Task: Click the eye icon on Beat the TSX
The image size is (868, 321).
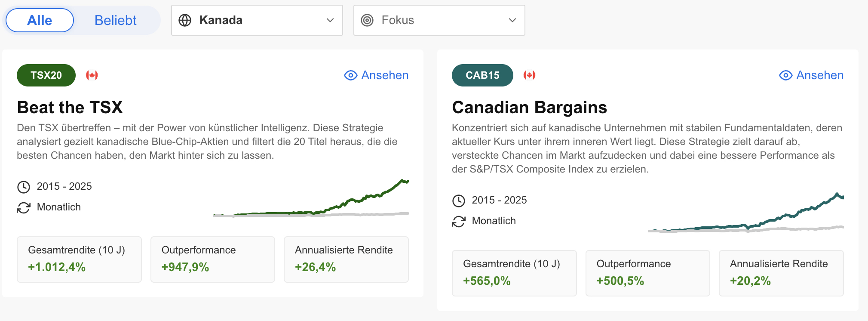Action: click(x=351, y=75)
